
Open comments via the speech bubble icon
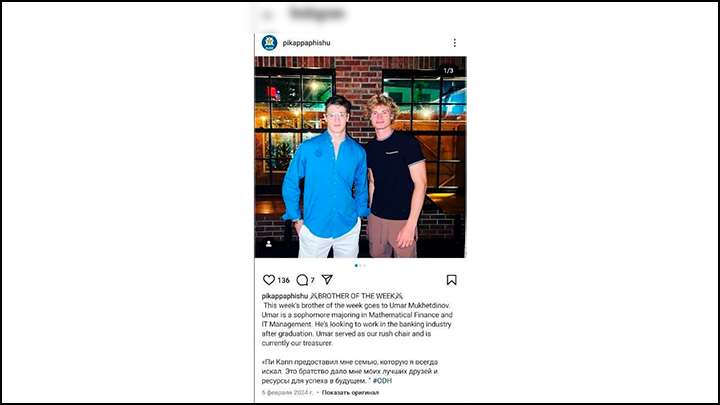(x=302, y=280)
